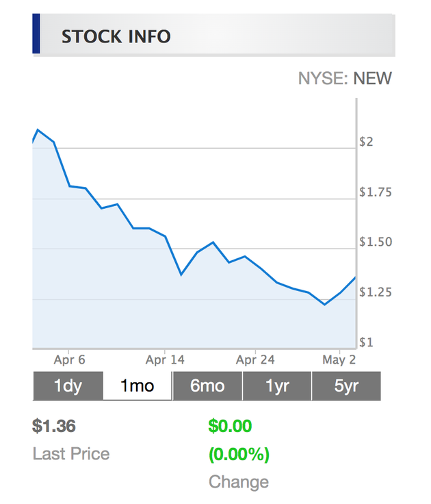
Task: Click the $1.36 last price value
Action: 54,426
